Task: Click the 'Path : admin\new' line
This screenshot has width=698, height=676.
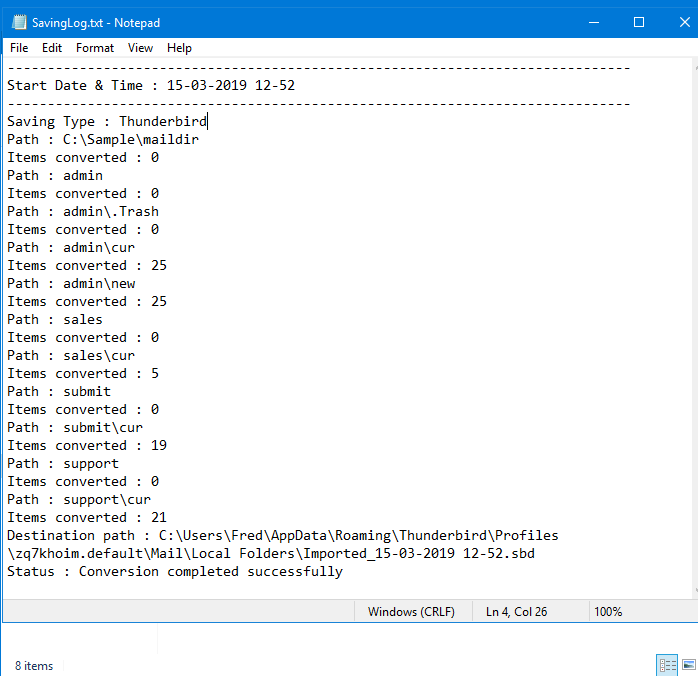Action: (71, 283)
